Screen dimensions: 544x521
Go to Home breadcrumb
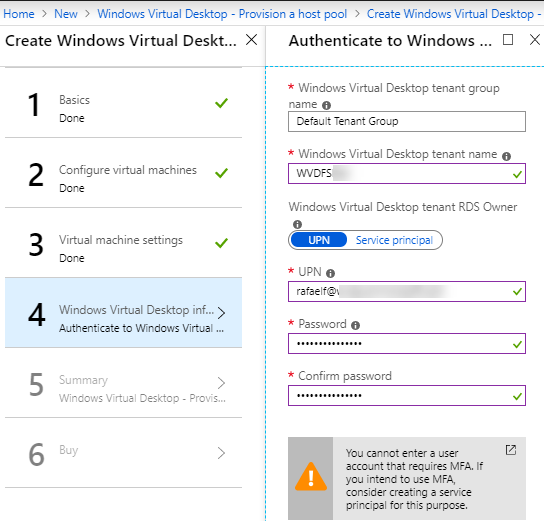[19, 14]
